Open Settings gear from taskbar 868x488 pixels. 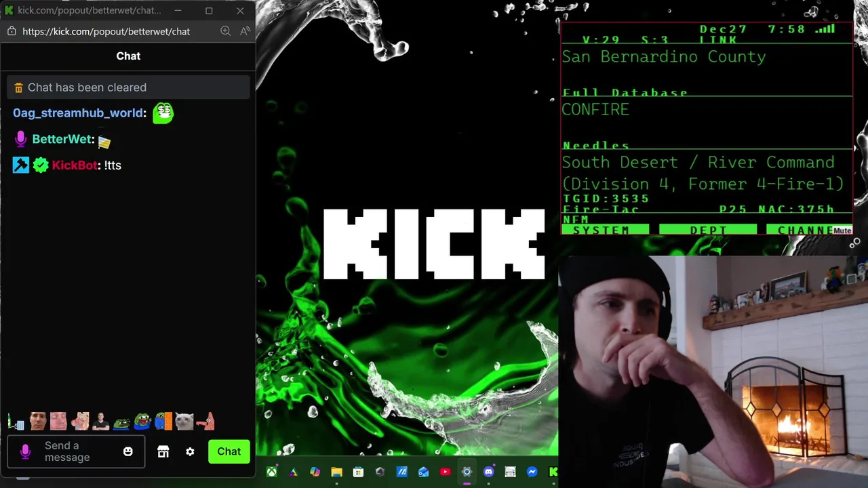coord(467,472)
